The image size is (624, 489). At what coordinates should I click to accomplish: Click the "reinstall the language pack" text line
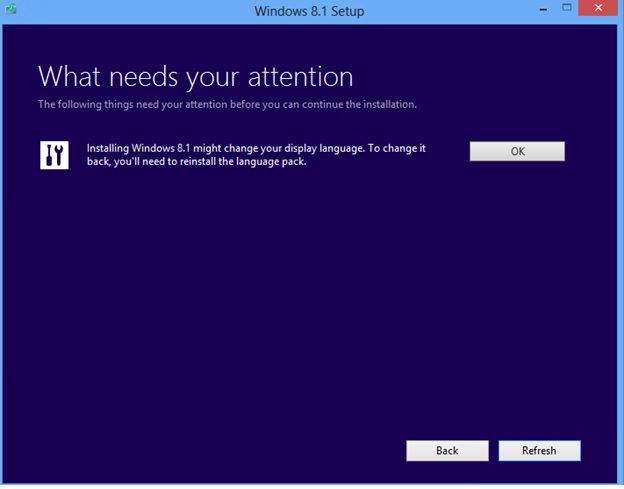pos(197,162)
